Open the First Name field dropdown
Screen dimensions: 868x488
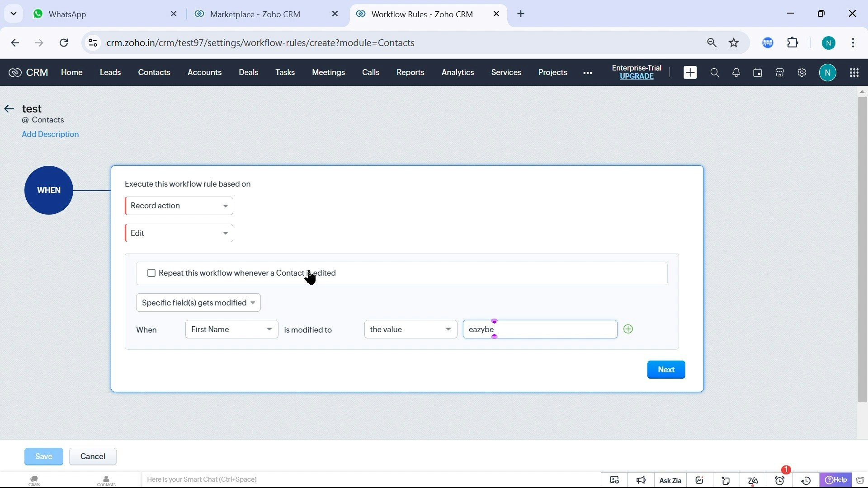[231, 329]
